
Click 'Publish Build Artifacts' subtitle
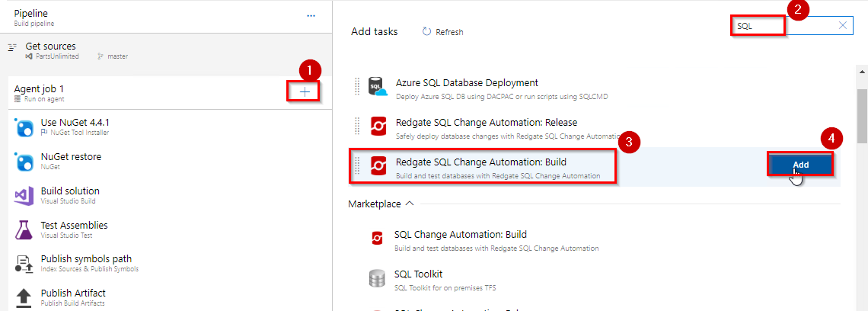[72, 303]
